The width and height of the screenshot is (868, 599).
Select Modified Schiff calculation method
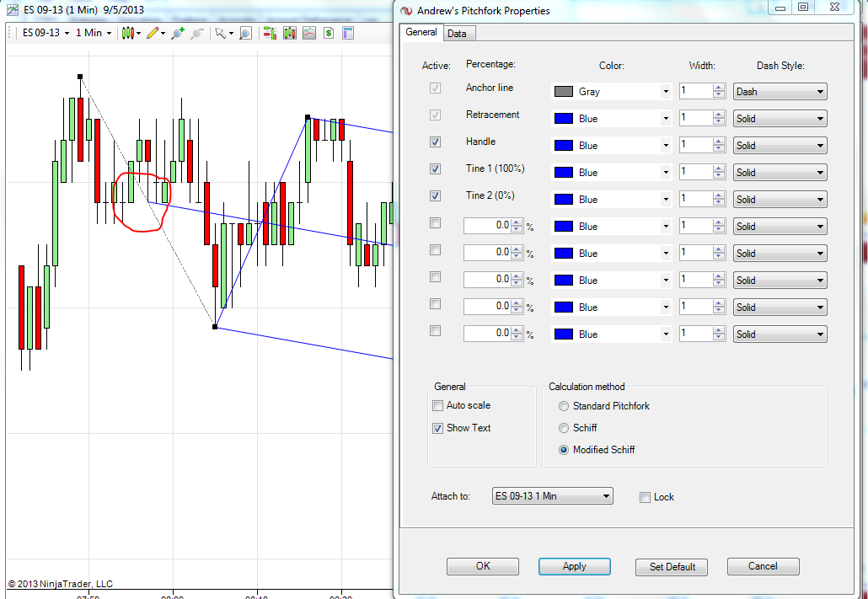(x=564, y=450)
